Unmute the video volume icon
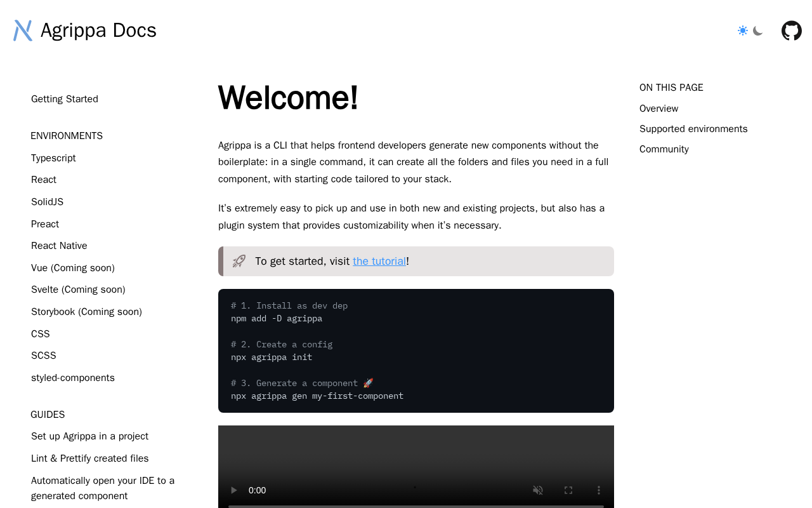The width and height of the screenshot is (812, 508). pos(538,490)
